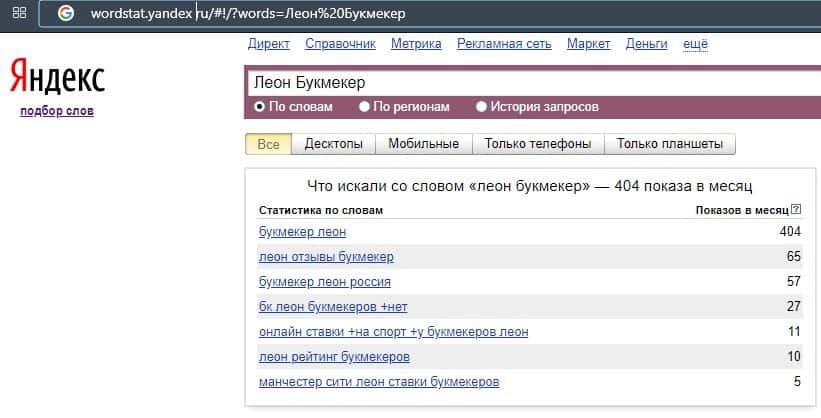The width and height of the screenshot is (821, 418).
Task: Open the Только планшеты tab
Action: pyautogui.click(x=670, y=144)
